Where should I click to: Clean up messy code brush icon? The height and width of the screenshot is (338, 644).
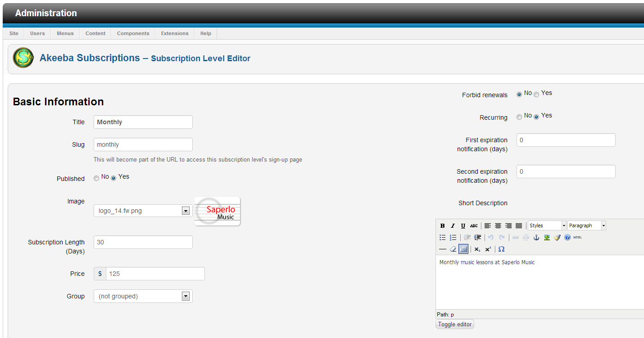pos(557,237)
